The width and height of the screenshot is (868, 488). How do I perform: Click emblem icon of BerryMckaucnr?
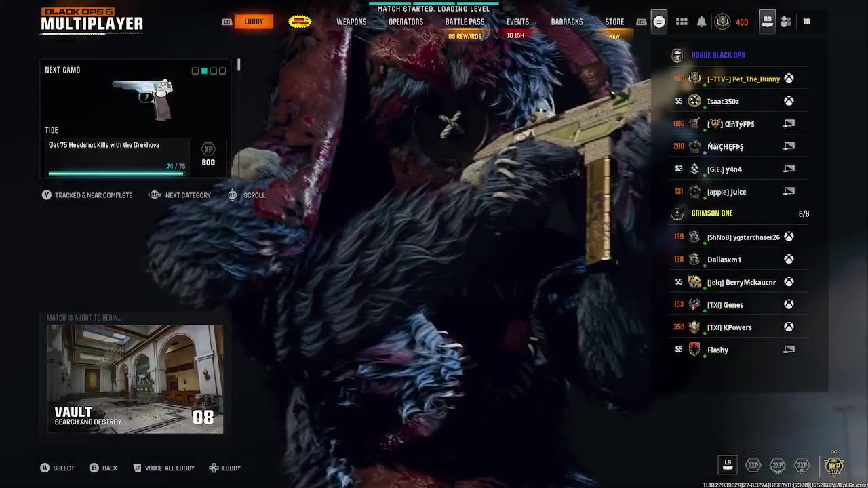coord(694,282)
